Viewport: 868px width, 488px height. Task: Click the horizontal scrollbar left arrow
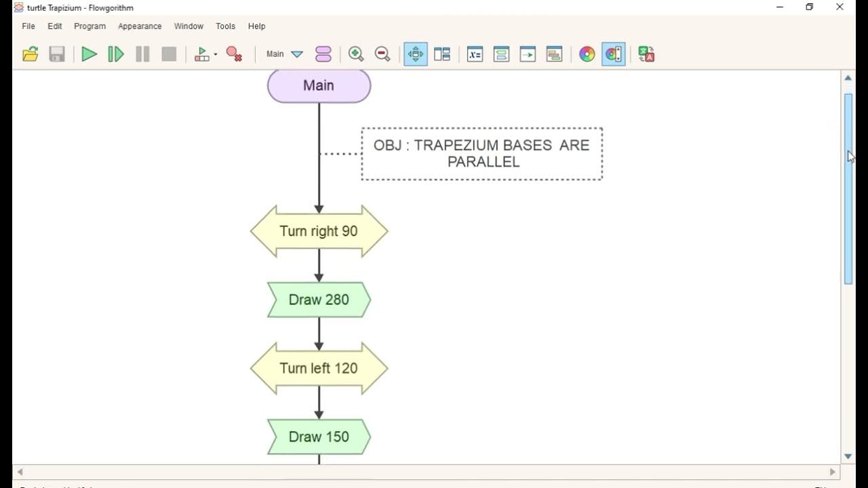(20, 472)
